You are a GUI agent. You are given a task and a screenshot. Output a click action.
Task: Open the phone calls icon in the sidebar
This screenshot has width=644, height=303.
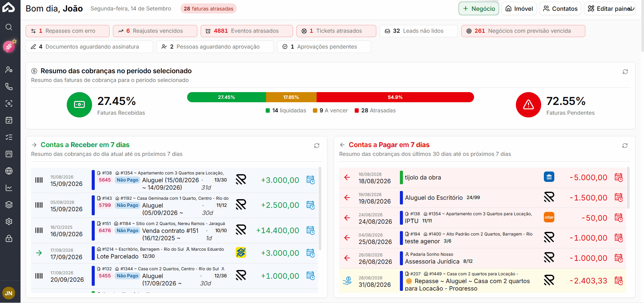click(9, 86)
